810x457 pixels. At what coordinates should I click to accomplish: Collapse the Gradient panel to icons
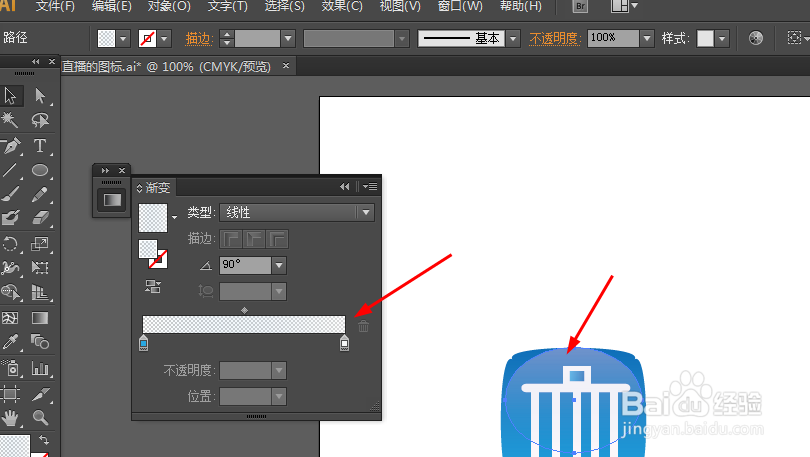(345, 186)
